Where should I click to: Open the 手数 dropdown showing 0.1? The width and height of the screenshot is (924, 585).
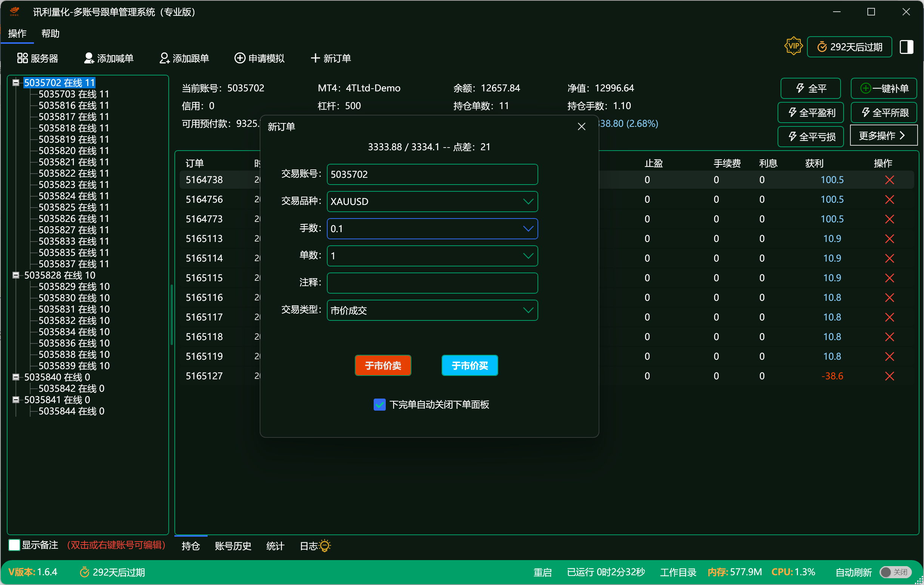pyautogui.click(x=529, y=229)
